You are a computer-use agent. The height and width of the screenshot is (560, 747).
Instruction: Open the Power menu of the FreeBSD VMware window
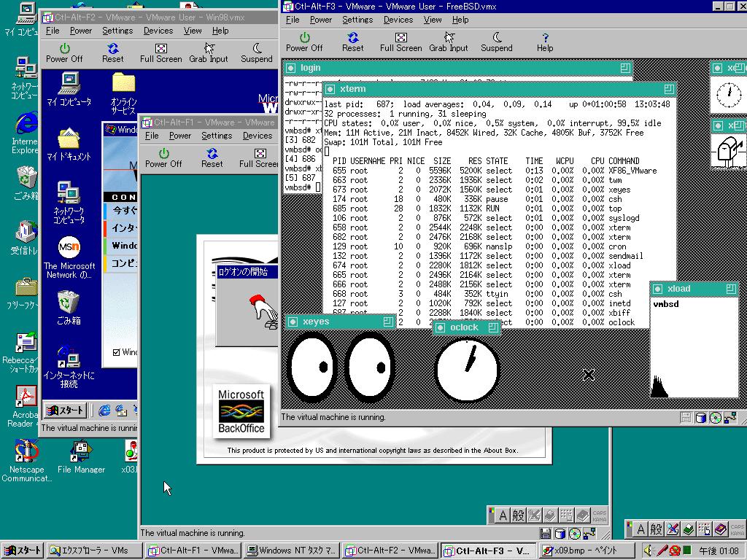321,20
